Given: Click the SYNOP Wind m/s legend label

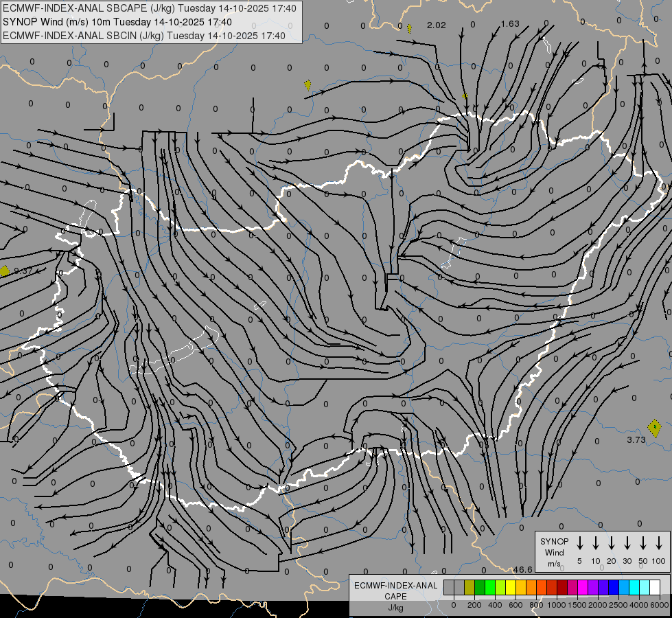Looking at the screenshot, I should click(554, 552).
